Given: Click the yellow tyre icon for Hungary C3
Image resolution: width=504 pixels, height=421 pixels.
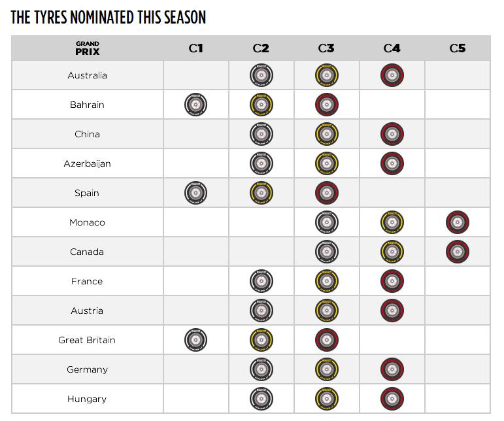Looking at the screenshot, I should pyautogui.click(x=326, y=399).
